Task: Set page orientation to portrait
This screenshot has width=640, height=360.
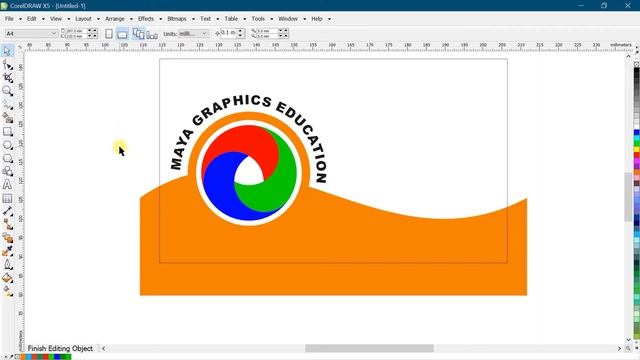Action: pos(109,33)
